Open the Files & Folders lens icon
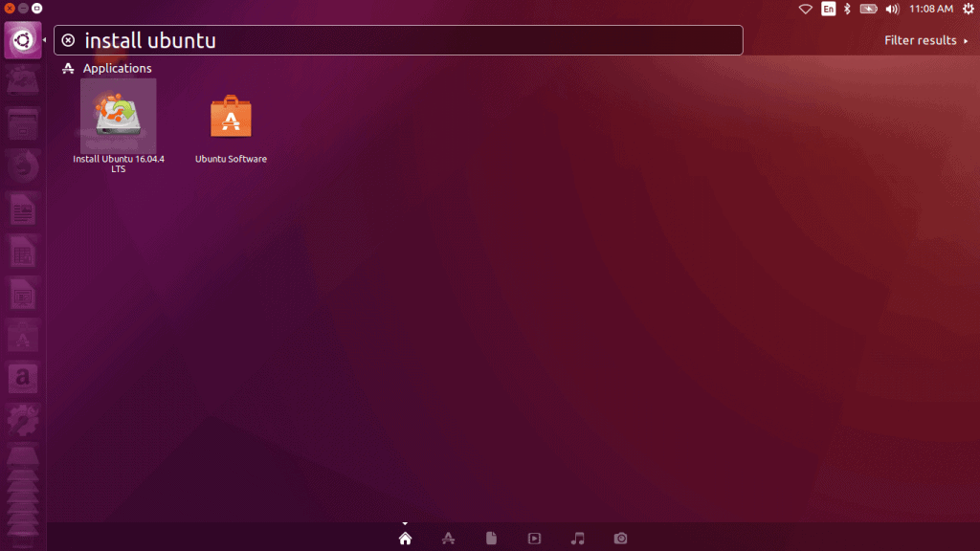This screenshot has height=551, width=980. point(492,538)
